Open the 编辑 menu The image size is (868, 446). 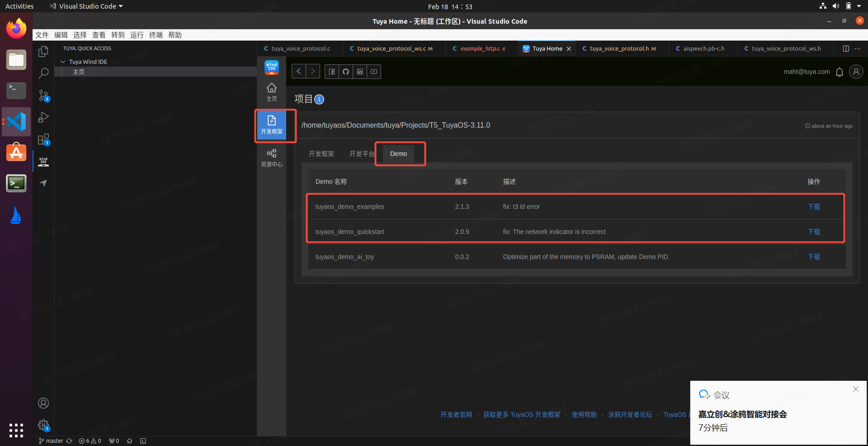(61, 35)
